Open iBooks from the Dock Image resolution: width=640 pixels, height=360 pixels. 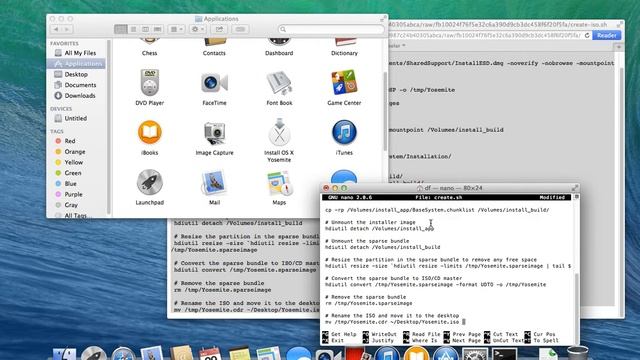(x=416, y=353)
